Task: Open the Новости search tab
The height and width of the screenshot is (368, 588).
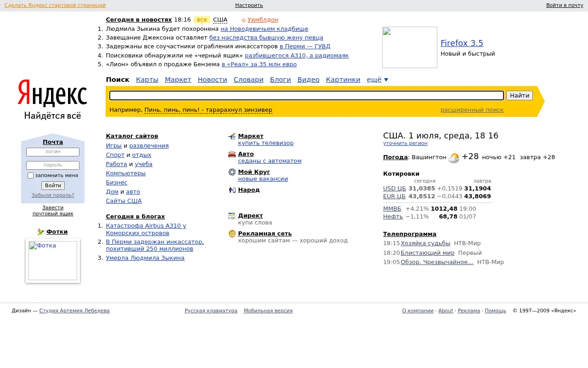Action: (212, 80)
